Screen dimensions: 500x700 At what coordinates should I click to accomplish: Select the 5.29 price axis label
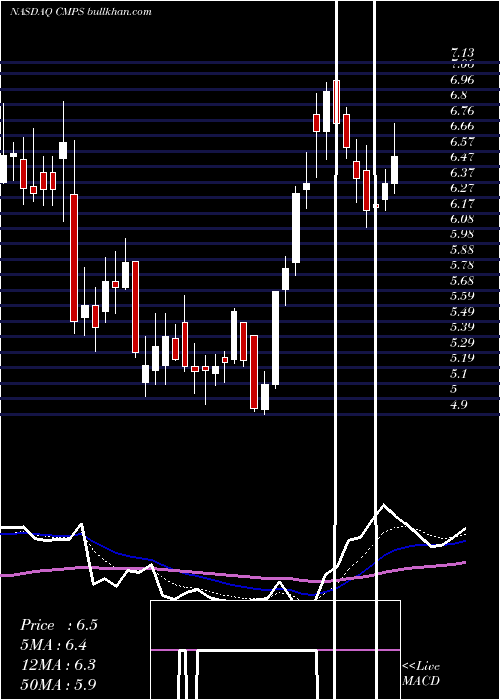(x=462, y=342)
